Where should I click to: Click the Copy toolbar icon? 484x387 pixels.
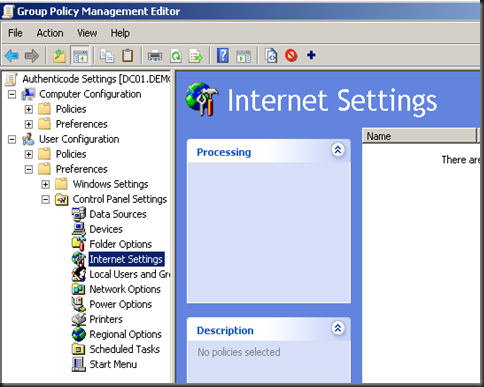click(107, 56)
